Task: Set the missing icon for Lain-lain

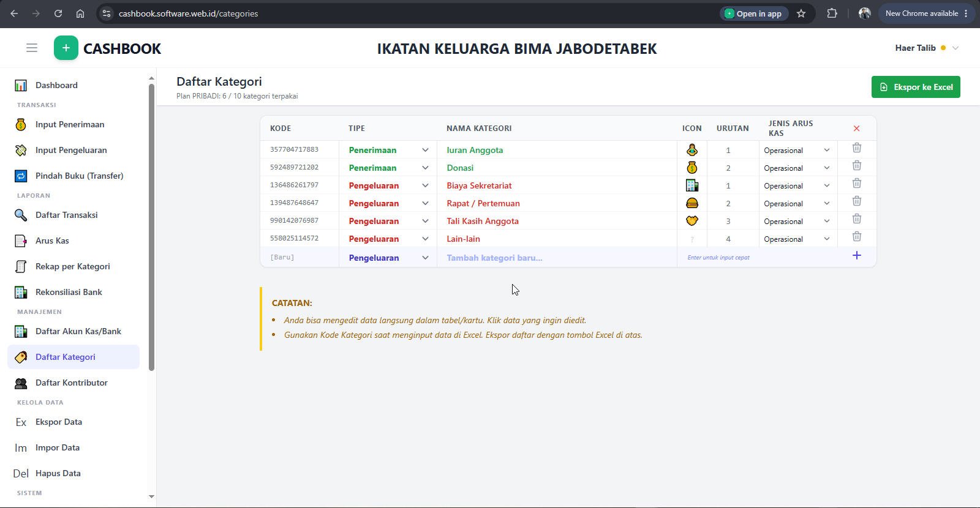Action: click(692, 239)
